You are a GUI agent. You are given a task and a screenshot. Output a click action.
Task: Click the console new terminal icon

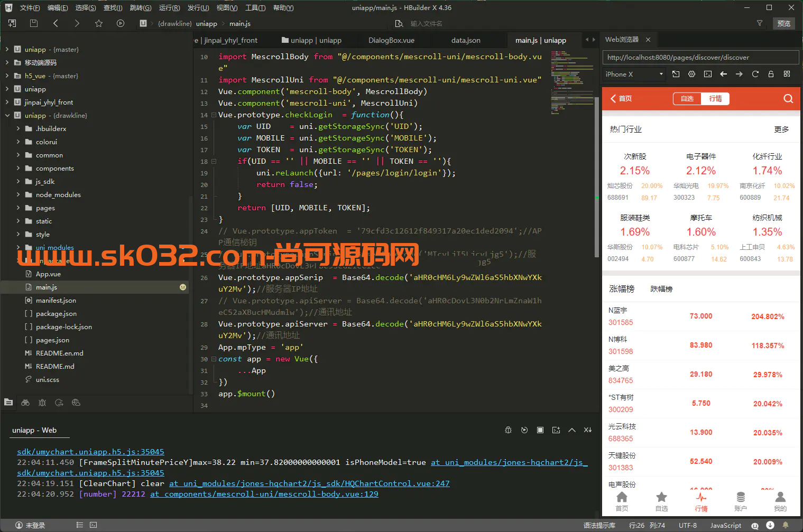click(556, 430)
